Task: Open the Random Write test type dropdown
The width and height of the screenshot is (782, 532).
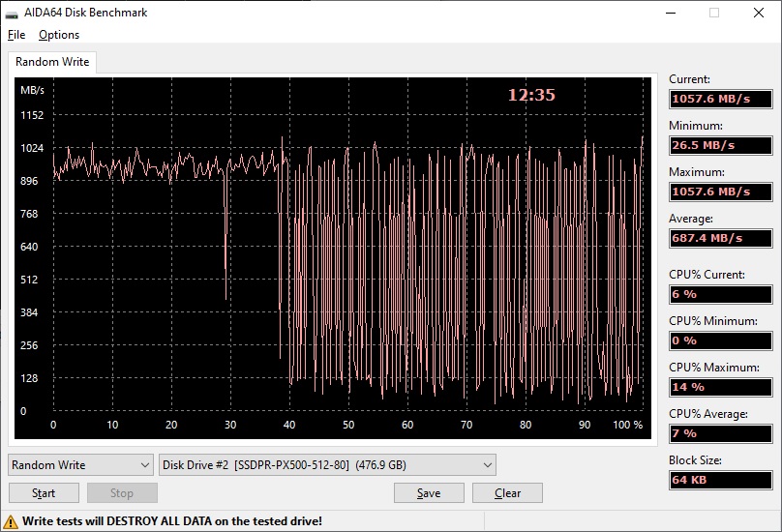Action: click(80, 464)
